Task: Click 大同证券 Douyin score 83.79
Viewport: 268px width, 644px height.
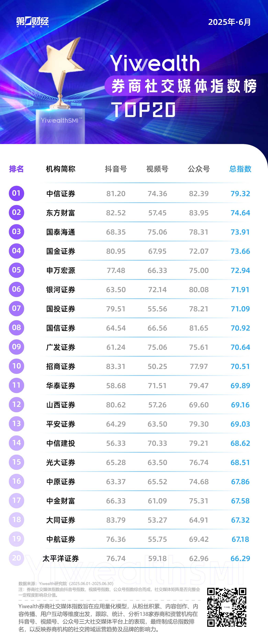Action: click(x=116, y=520)
